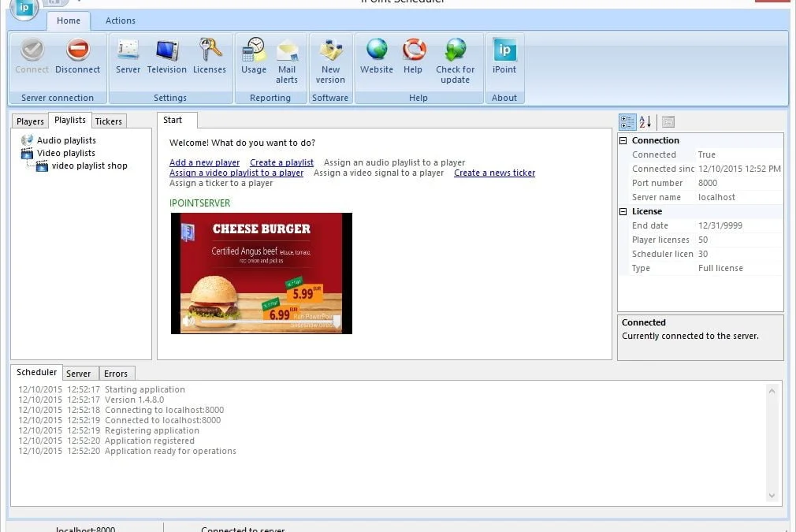Click the log scrollbar up arrow
796x532 pixels.
pos(772,391)
